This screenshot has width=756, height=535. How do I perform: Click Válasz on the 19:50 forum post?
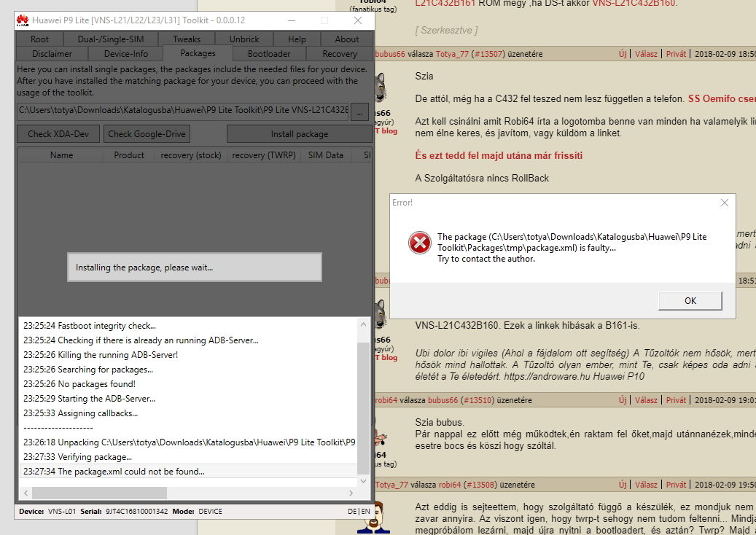(646, 485)
